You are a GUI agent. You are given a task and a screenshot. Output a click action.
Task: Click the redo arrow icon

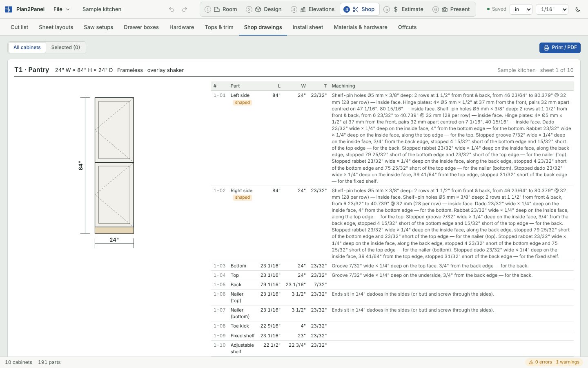pyautogui.click(x=185, y=9)
